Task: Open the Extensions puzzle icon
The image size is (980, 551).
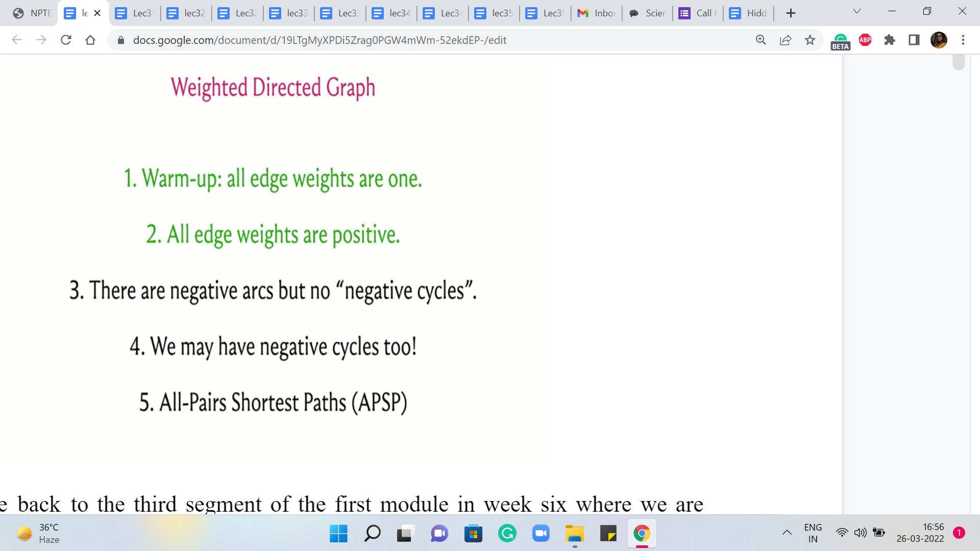Action: click(890, 40)
